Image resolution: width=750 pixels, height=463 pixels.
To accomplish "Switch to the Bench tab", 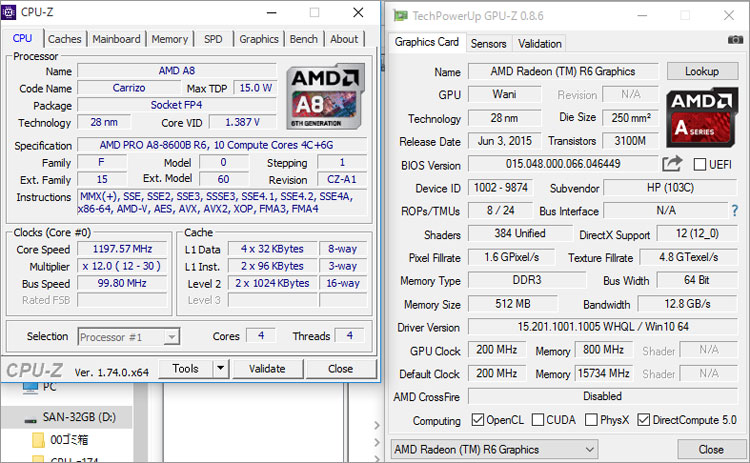I will tap(304, 39).
